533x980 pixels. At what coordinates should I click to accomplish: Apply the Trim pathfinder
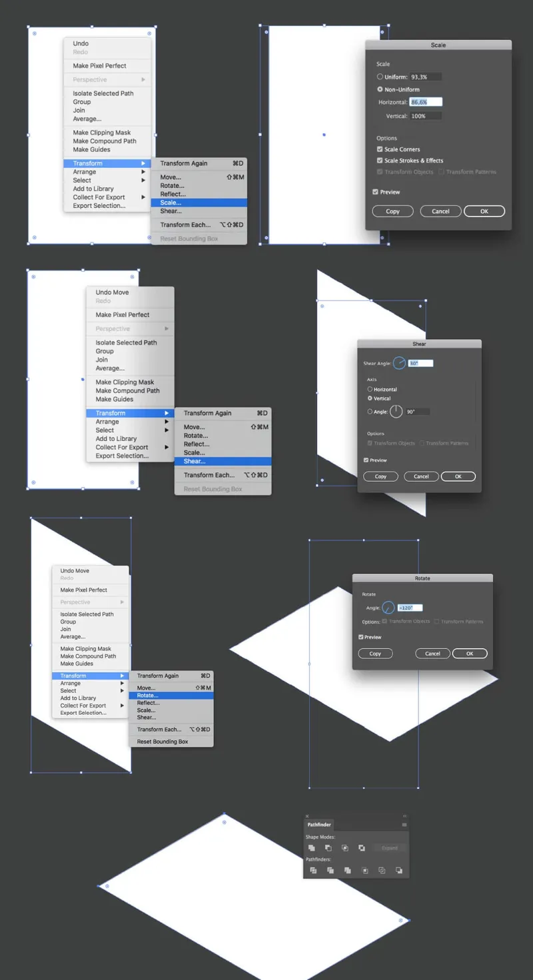click(330, 871)
